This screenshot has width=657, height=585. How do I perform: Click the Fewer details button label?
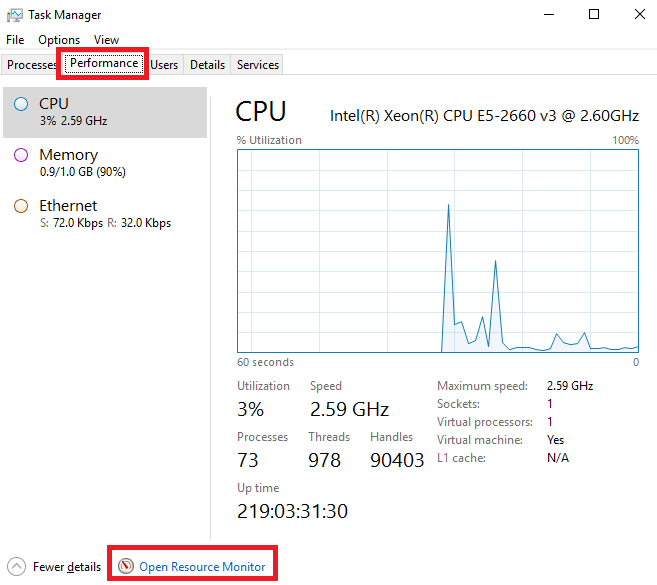point(67,567)
